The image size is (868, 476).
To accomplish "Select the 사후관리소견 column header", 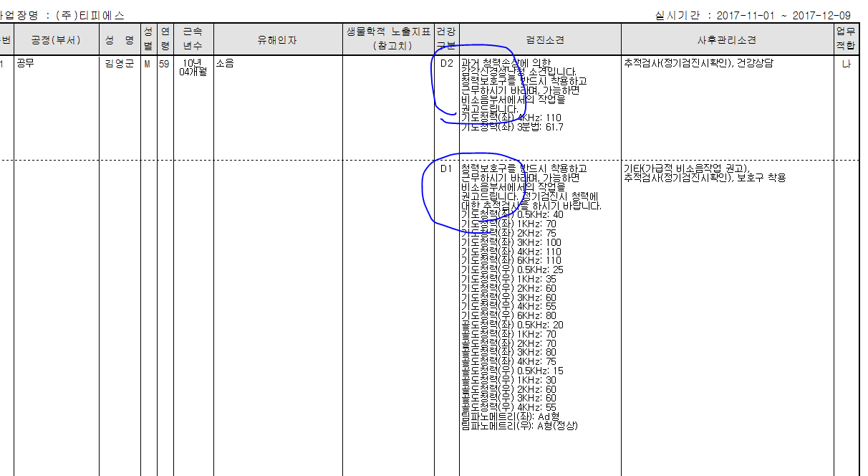I will tap(727, 40).
